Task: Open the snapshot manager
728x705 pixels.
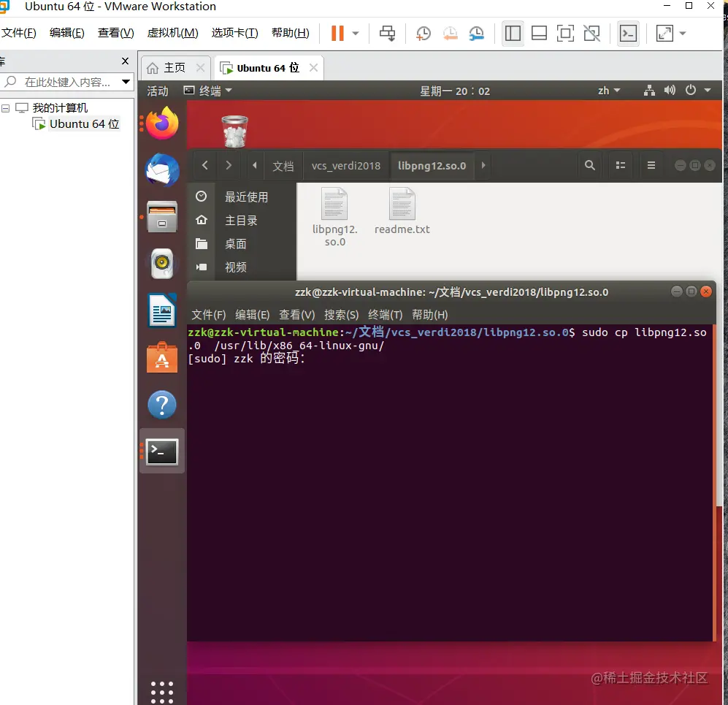Action: pyautogui.click(x=476, y=33)
